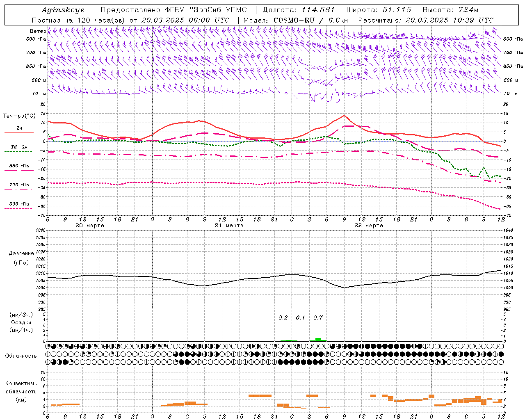
Task: Click the (мм/3ч.) unit label
Action: click(x=21, y=315)
